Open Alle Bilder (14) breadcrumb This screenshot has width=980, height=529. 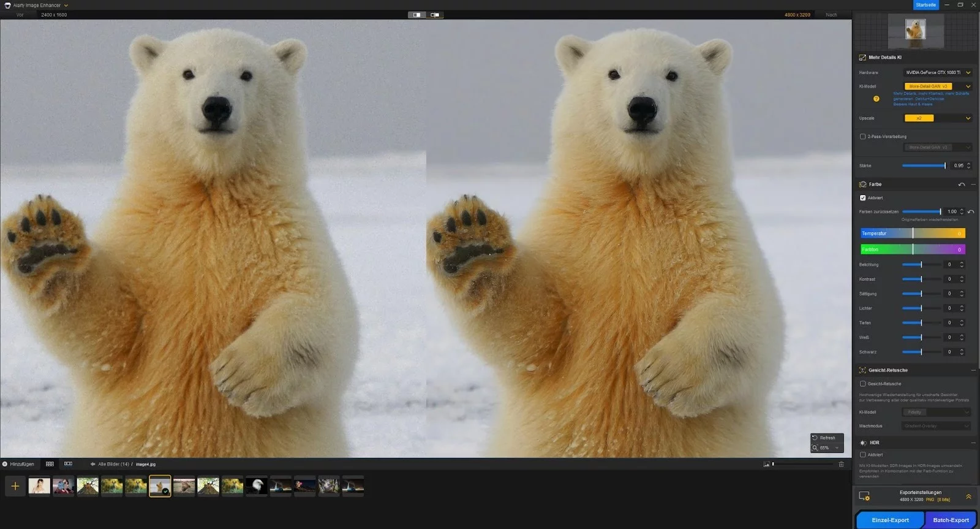113,464
